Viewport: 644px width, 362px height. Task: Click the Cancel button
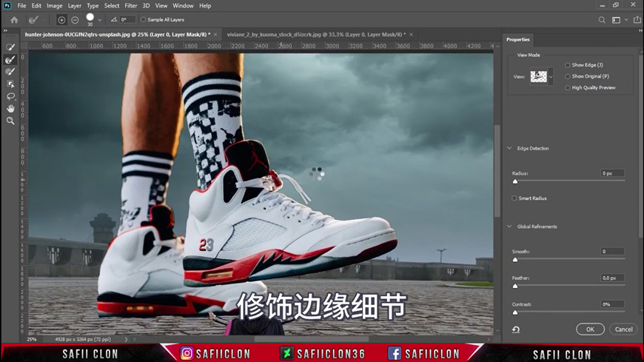pyautogui.click(x=623, y=329)
